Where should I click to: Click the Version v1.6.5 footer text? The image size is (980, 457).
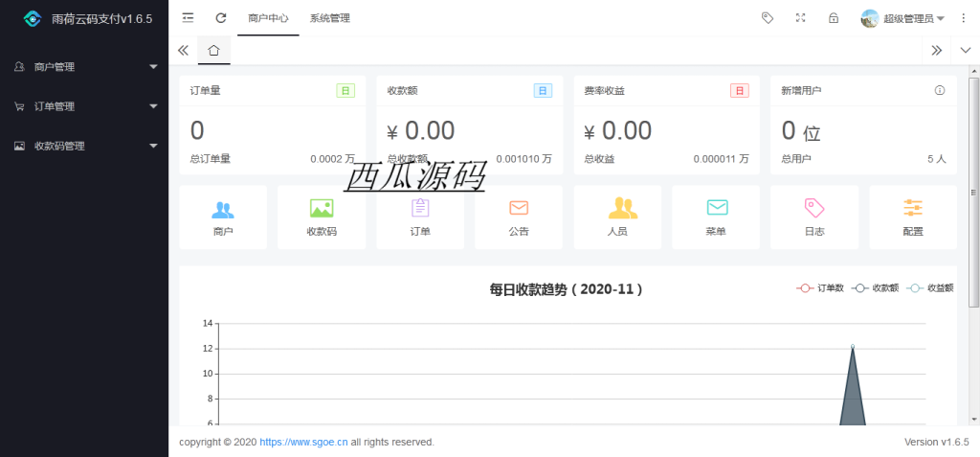pos(937,442)
